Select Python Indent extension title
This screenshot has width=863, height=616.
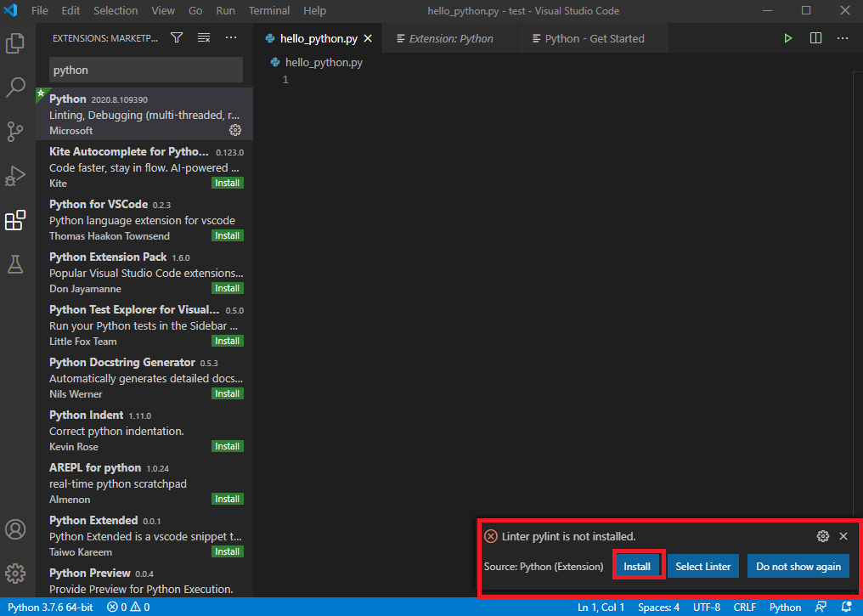click(87, 415)
